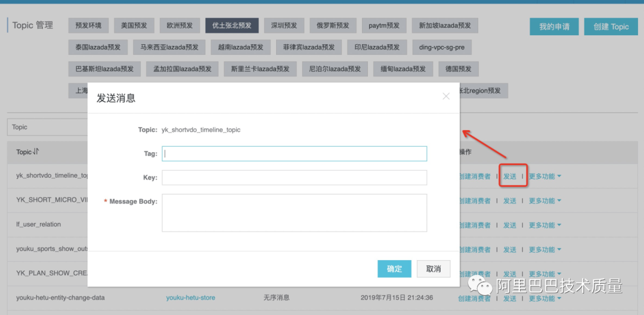This screenshot has width=644, height=315.
Task: Click 发送 for lf_user_relation
Action: 510,225
